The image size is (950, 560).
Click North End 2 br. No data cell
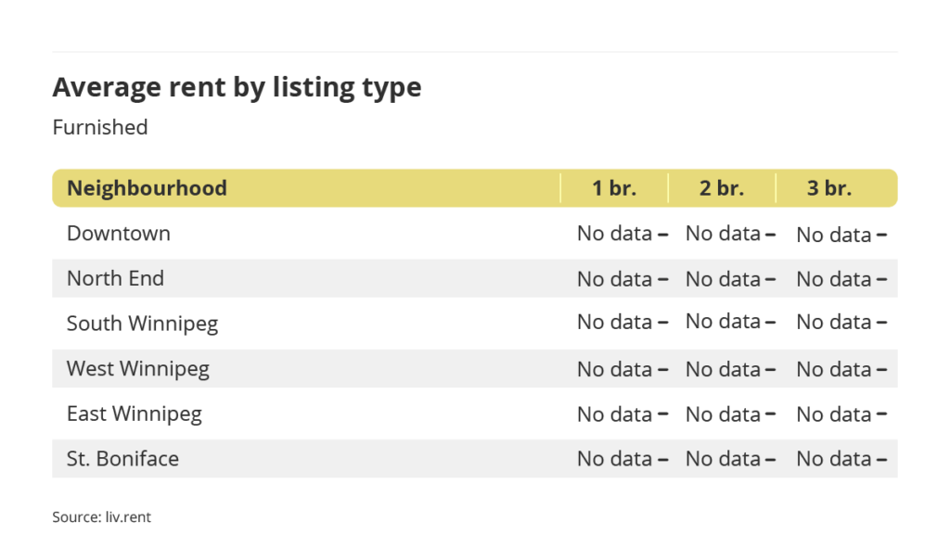click(730, 279)
